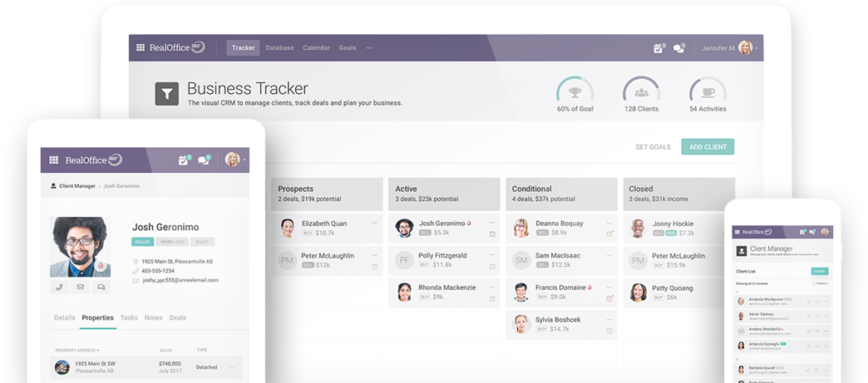868x383 pixels.
Task: Click calendar icon on Sylvia Boshcek card
Action: (609, 331)
